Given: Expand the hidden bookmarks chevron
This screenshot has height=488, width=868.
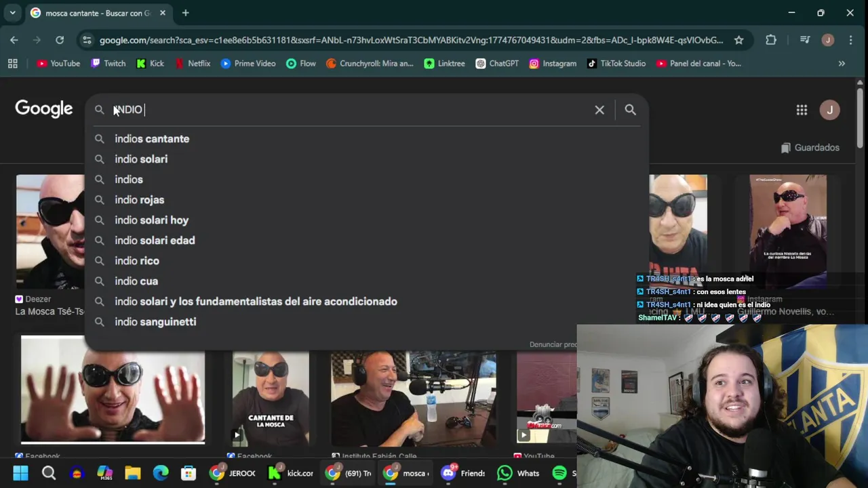Looking at the screenshot, I should click(842, 63).
